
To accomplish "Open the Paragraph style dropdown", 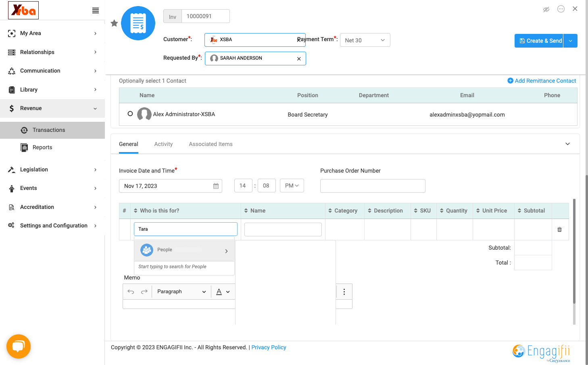I will tap(181, 292).
